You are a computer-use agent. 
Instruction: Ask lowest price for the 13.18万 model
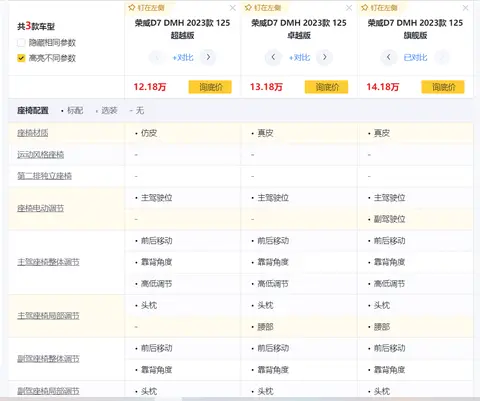tap(326, 87)
